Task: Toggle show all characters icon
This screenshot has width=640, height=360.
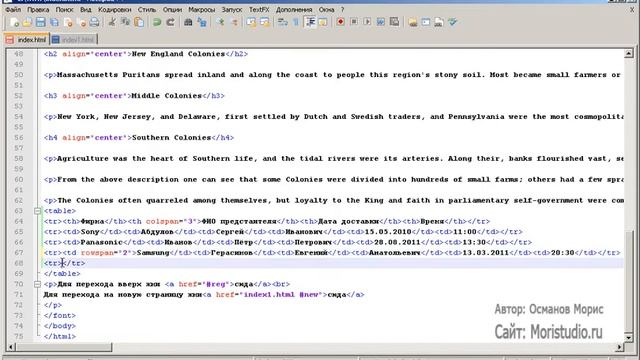Action: point(296,22)
